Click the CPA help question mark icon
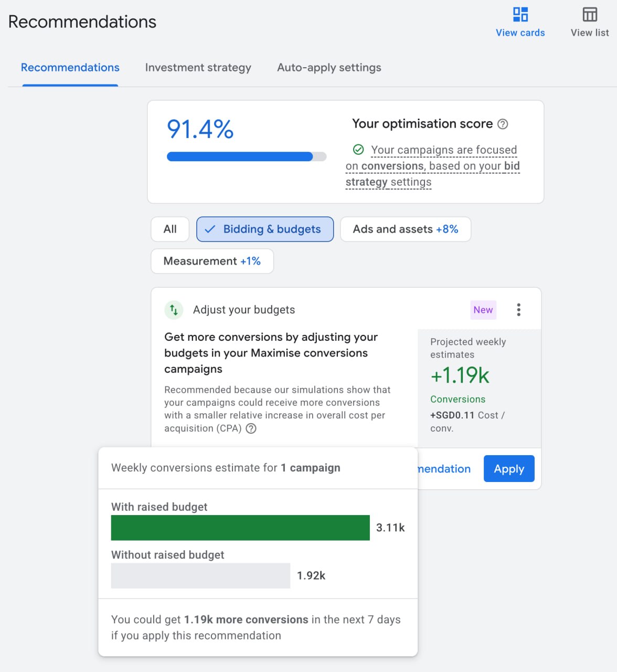Viewport: 617px width, 672px height. [251, 428]
